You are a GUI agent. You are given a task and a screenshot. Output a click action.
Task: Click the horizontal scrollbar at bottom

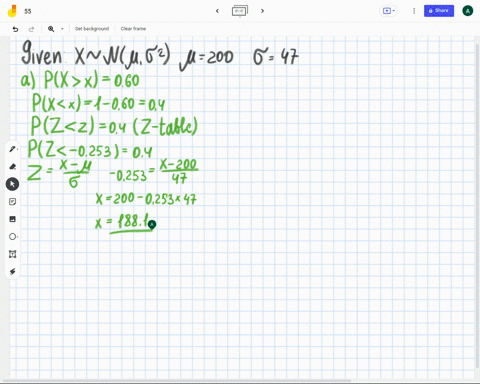pyautogui.click(x=177, y=380)
